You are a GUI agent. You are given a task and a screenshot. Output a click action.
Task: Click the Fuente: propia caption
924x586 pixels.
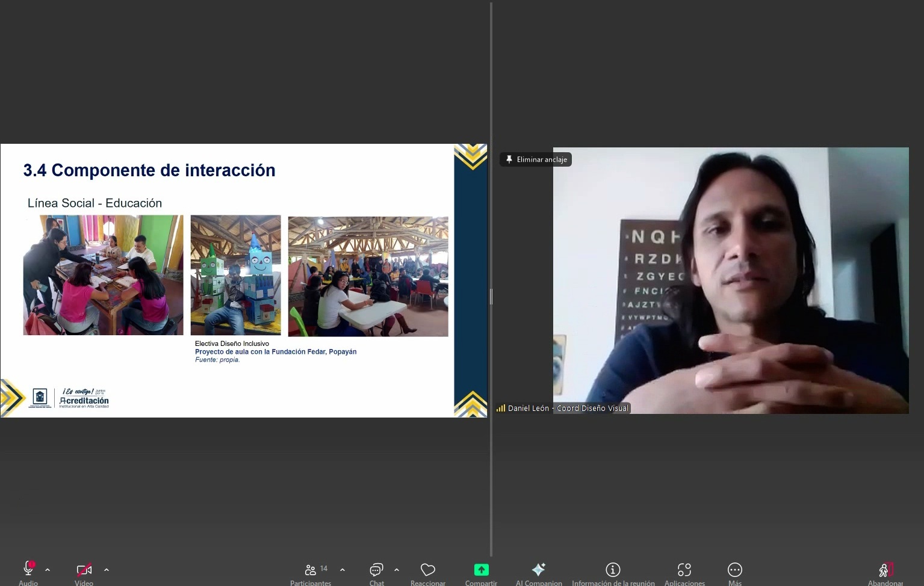[217, 360]
